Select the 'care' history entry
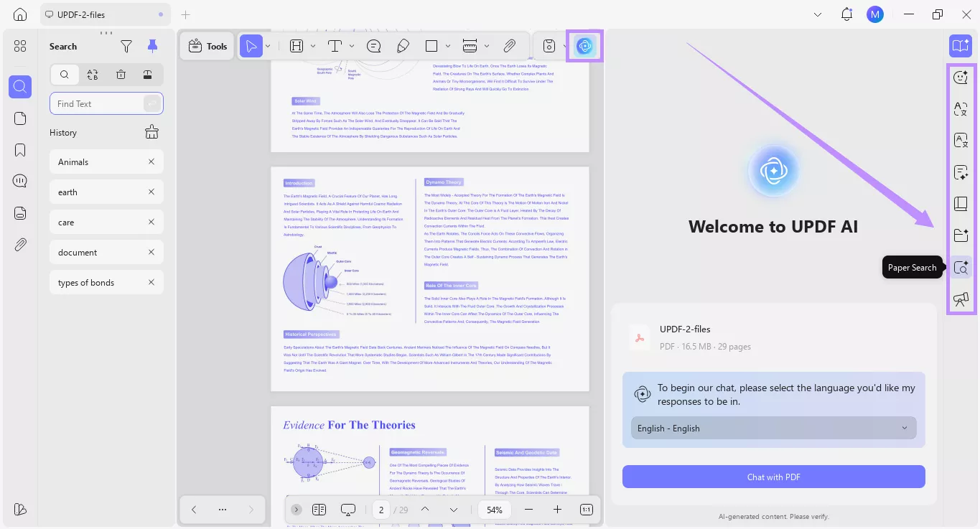Screen dimensions: 980x529 pos(106,222)
